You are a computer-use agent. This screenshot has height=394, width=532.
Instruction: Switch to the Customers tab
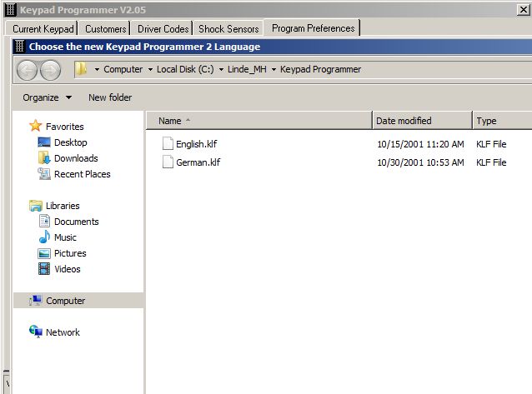(106, 29)
